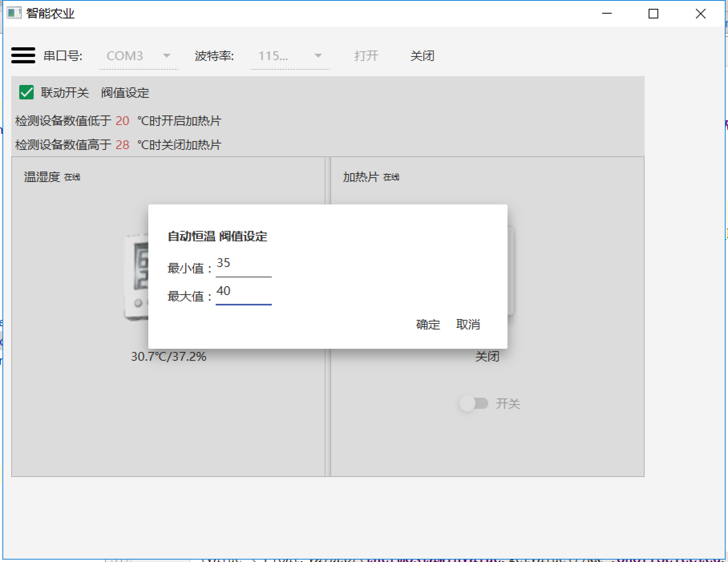Click the 在线 status indicator next to 温湿度
Viewport: 728px width, 562px height.
(x=73, y=177)
